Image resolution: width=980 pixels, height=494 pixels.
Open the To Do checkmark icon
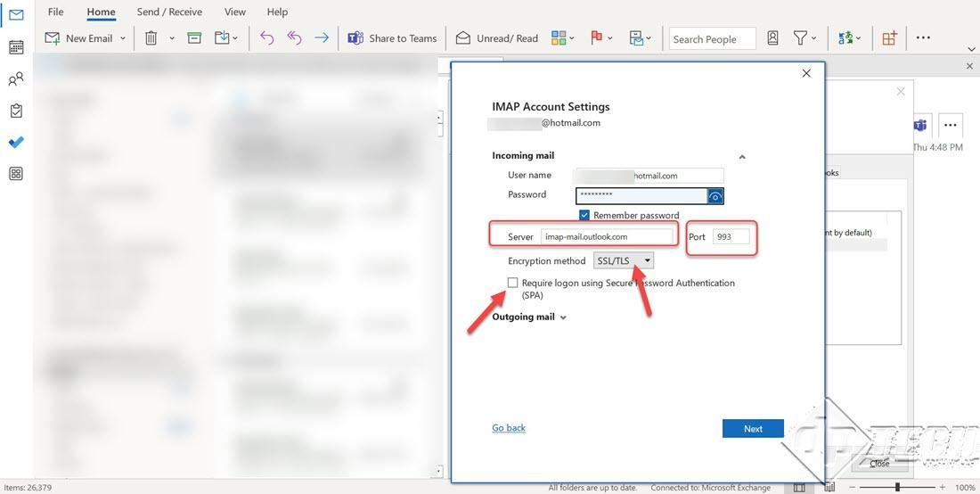pyautogui.click(x=16, y=143)
